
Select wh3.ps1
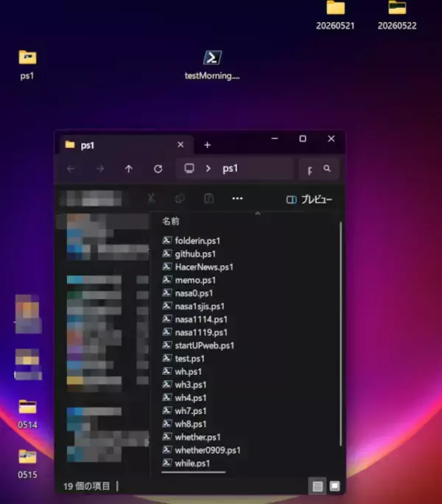click(x=184, y=385)
